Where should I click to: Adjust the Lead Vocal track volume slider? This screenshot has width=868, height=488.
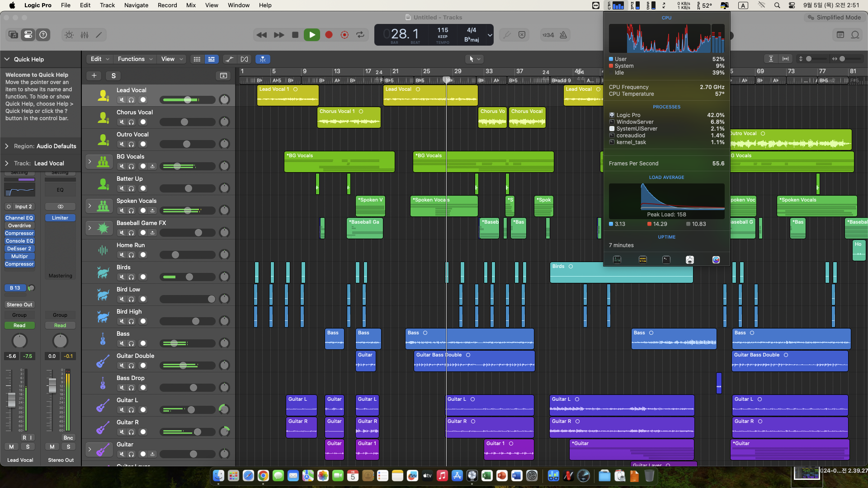pyautogui.click(x=187, y=100)
